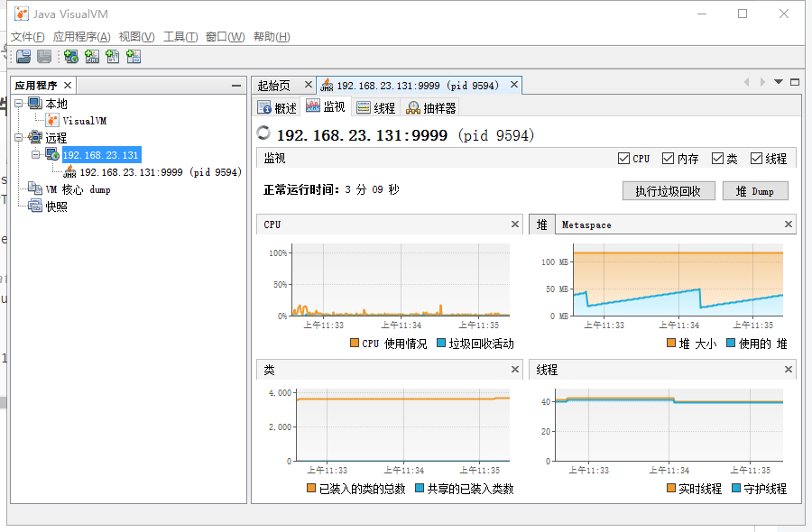This screenshot has width=812, height=532.
Task: Open the 工具(T) menu
Action: pyautogui.click(x=180, y=37)
